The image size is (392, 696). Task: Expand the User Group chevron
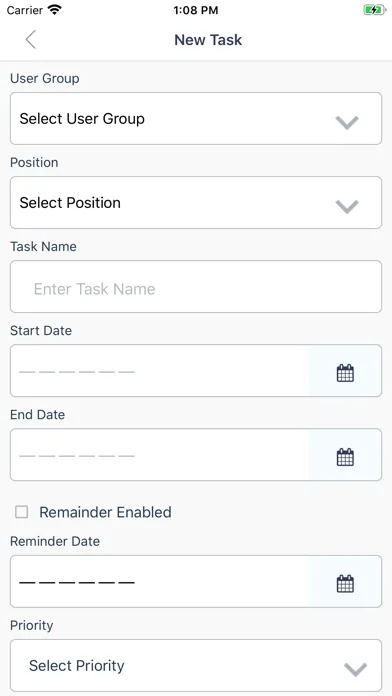[x=347, y=122]
